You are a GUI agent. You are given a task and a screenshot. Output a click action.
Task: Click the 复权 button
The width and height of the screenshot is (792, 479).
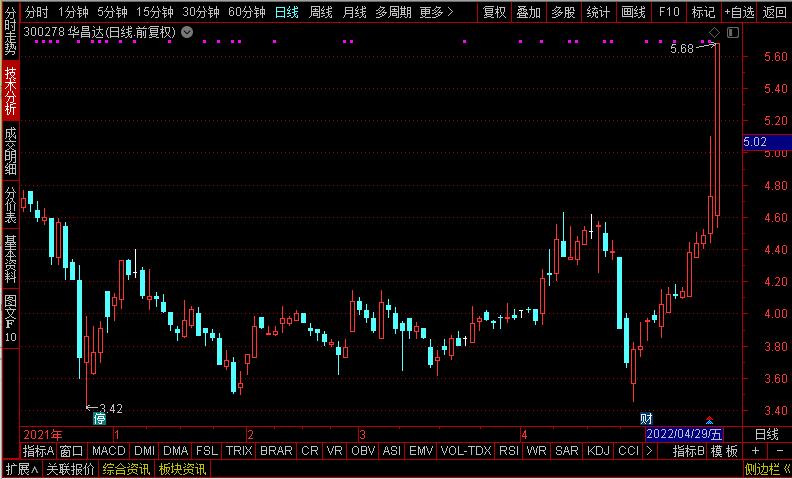coord(494,12)
